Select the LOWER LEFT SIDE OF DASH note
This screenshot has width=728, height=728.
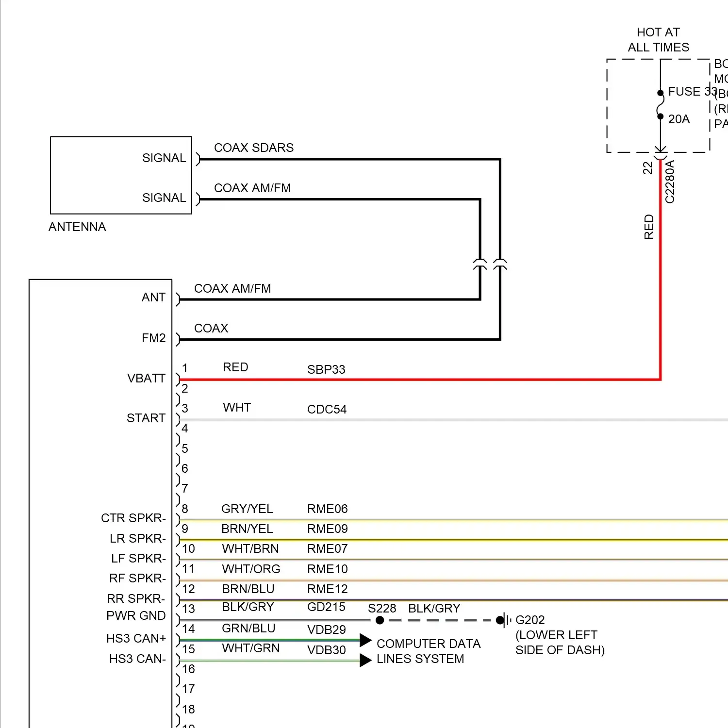click(x=560, y=643)
